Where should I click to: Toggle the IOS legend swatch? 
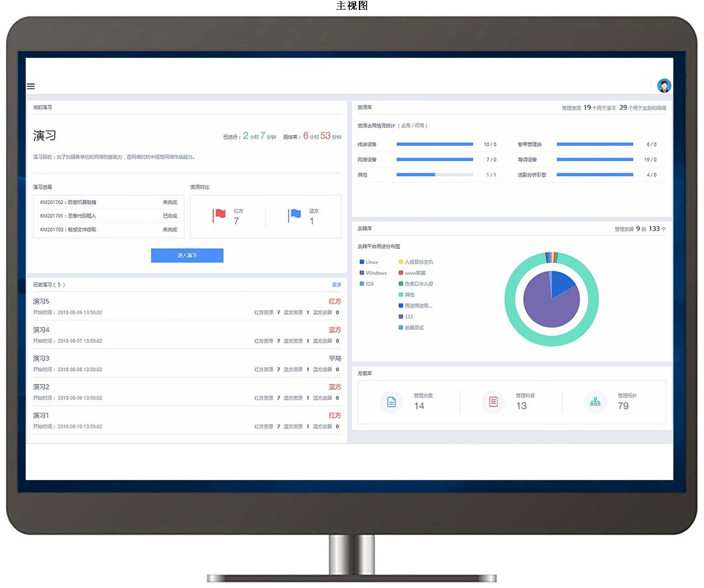pyautogui.click(x=362, y=284)
